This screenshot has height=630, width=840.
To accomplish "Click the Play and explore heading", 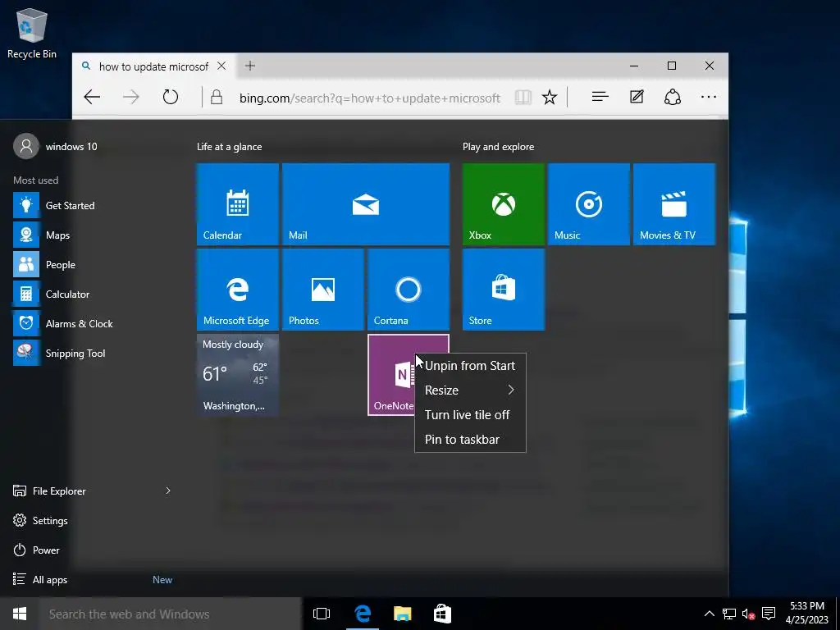I will 498,147.
